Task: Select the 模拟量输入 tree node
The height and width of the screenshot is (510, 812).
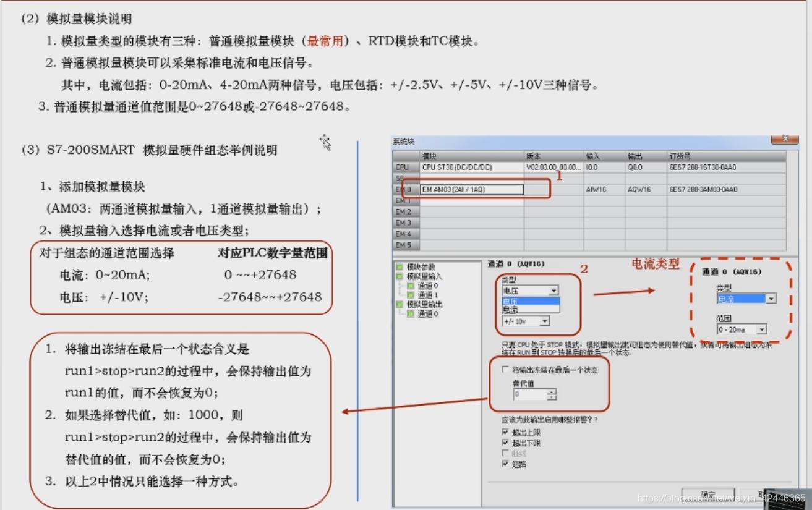Action: click(419, 276)
